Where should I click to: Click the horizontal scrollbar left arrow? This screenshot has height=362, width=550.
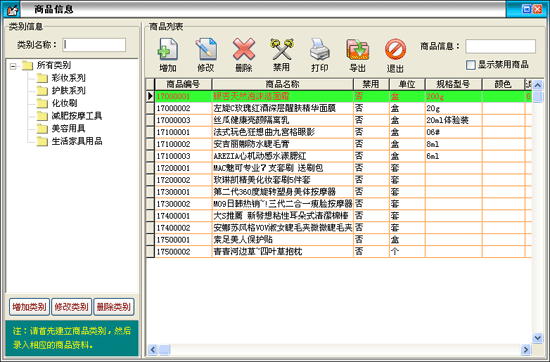153,350
